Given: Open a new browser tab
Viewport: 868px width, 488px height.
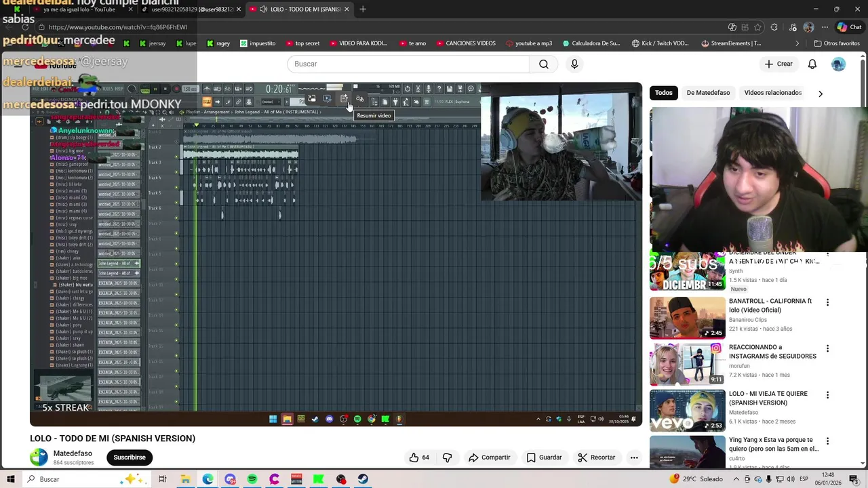Looking at the screenshot, I should pos(363,9).
